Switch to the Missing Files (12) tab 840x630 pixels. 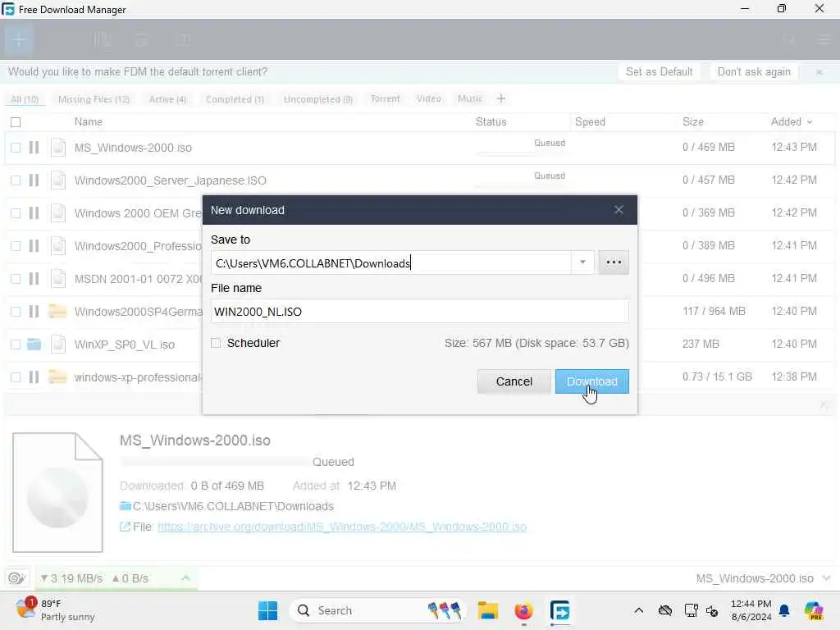(x=94, y=99)
